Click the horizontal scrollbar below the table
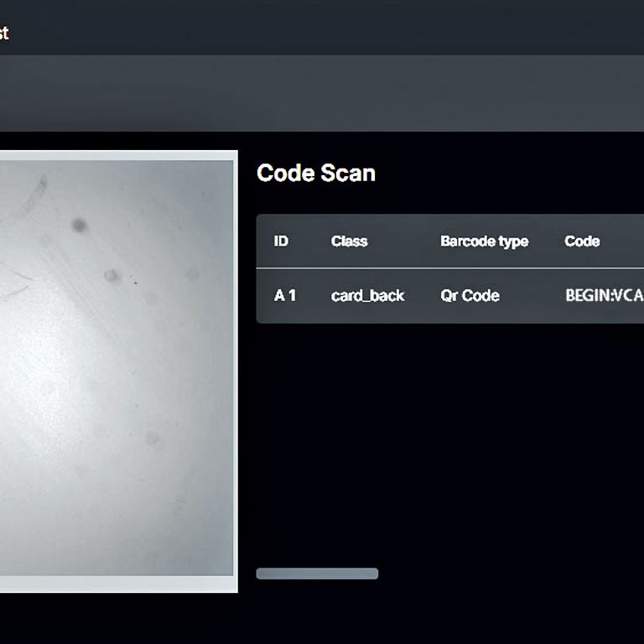The width and height of the screenshot is (644, 644). click(x=317, y=574)
